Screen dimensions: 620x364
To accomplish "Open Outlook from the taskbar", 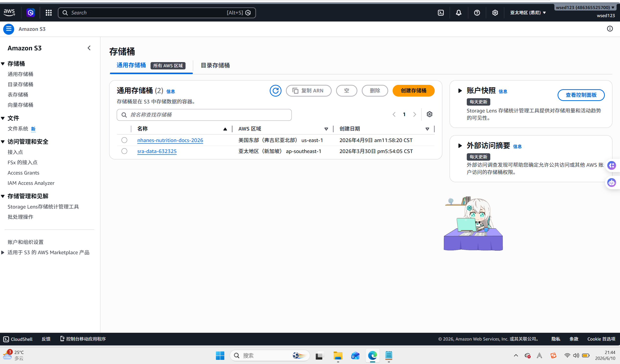I will coord(355,355).
